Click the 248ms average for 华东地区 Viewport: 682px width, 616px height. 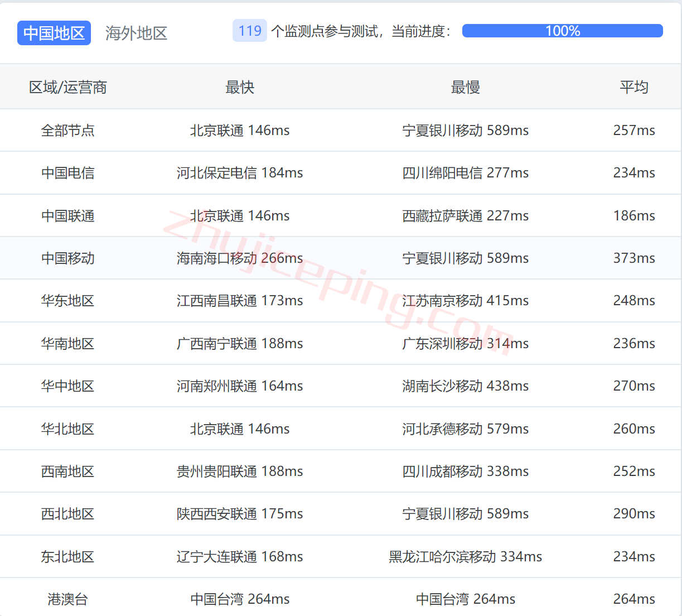[634, 301]
